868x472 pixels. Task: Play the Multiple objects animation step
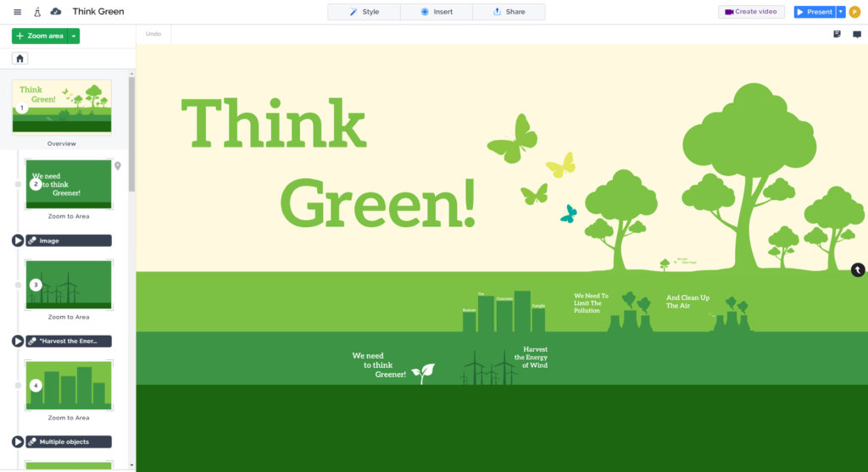coord(18,441)
